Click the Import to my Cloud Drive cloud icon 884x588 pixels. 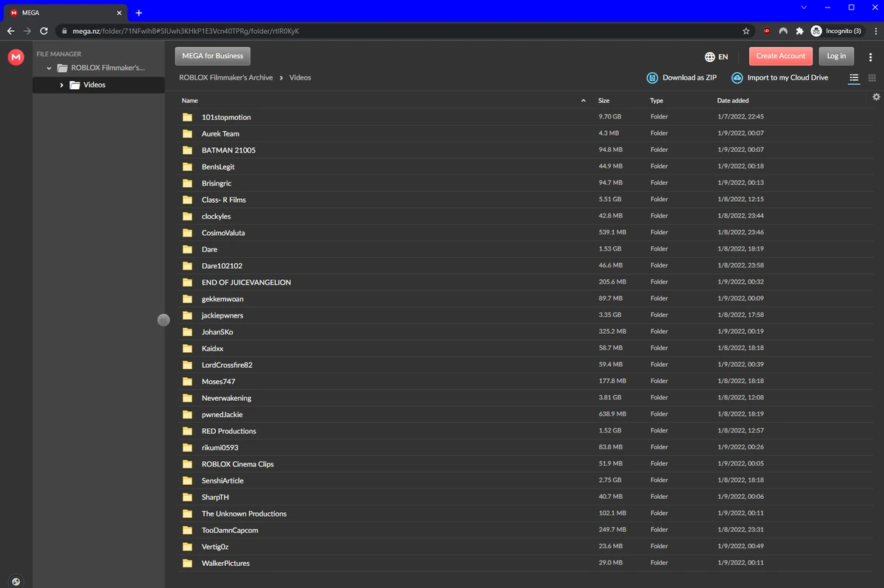click(x=737, y=77)
